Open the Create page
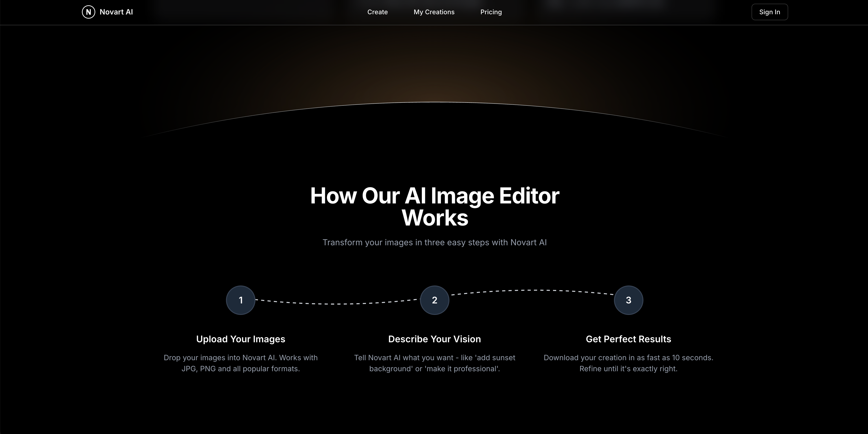 coord(377,12)
